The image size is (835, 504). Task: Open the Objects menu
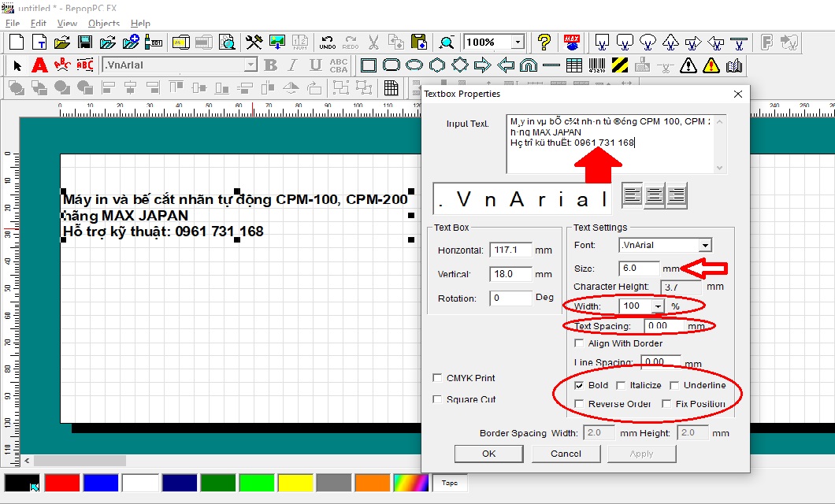click(x=104, y=24)
